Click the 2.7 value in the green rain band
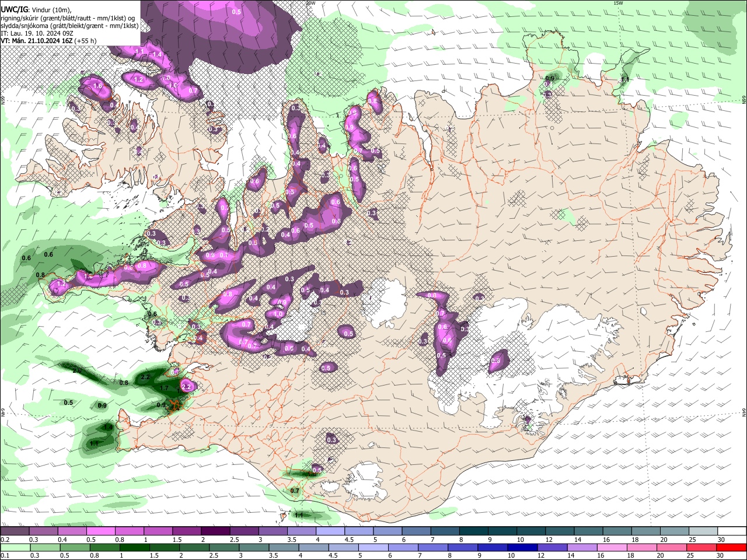 coord(77,370)
